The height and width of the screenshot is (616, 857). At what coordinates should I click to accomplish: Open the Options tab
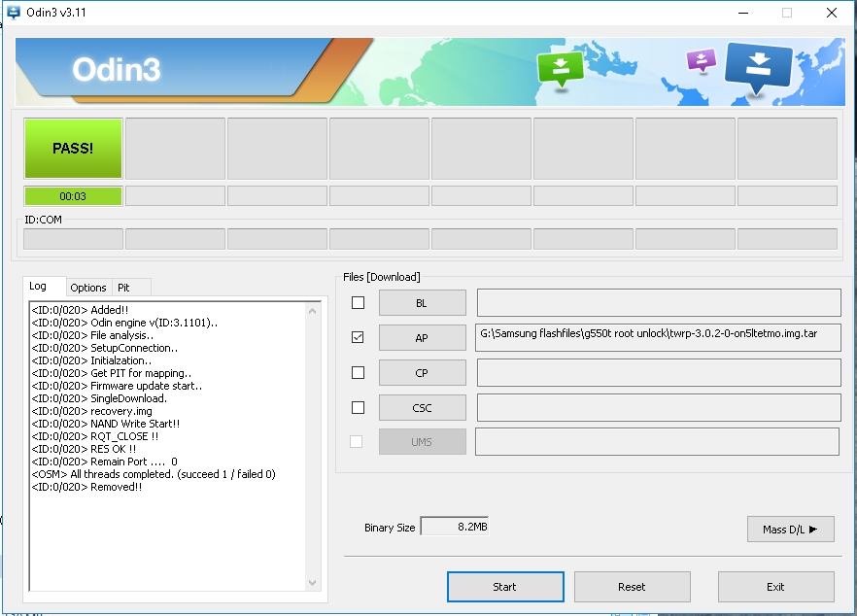click(x=88, y=288)
